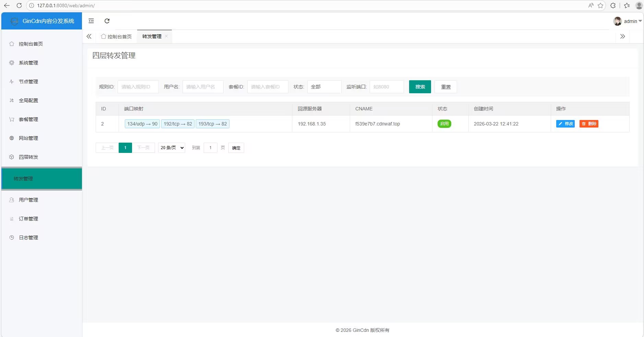Viewport: 644px width, 337px height.
Task: Reload the page using the browser reload button
Action: pos(19,5)
